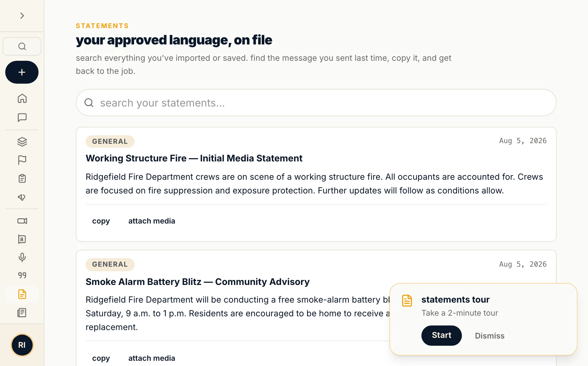Viewport: 588px width, 366px height.
Task: Open the chat bubble icon in sidebar
Action: click(22, 117)
